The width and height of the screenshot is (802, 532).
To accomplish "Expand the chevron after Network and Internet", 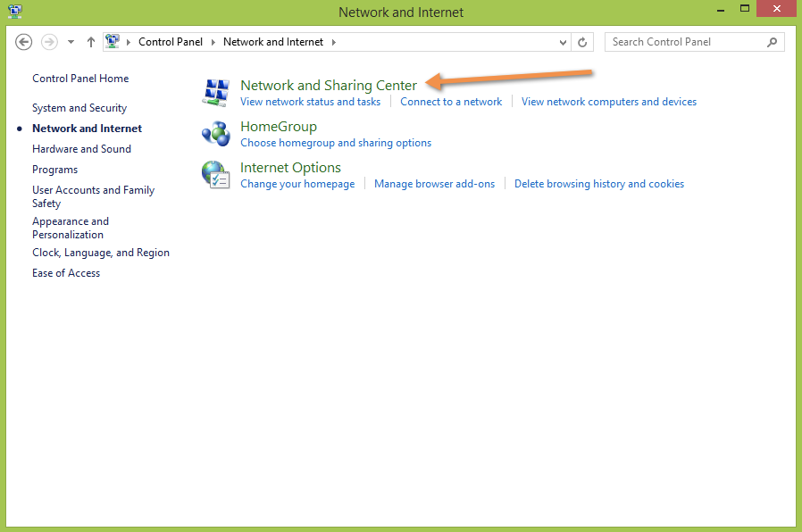I will [x=334, y=42].
